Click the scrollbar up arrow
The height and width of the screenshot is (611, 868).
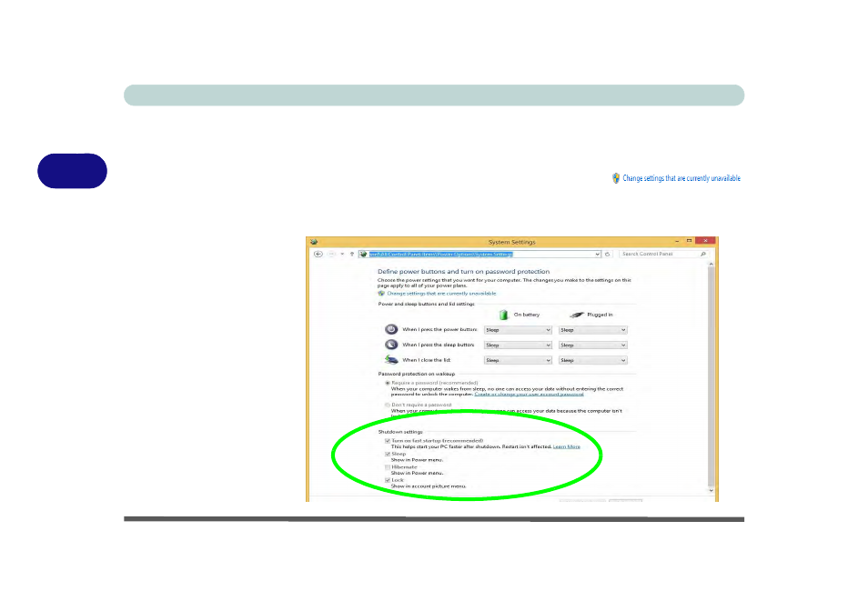[712, 265]
